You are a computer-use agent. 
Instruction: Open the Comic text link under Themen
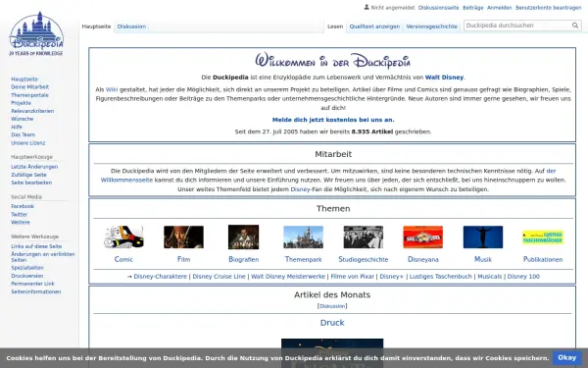pos(123,259)
